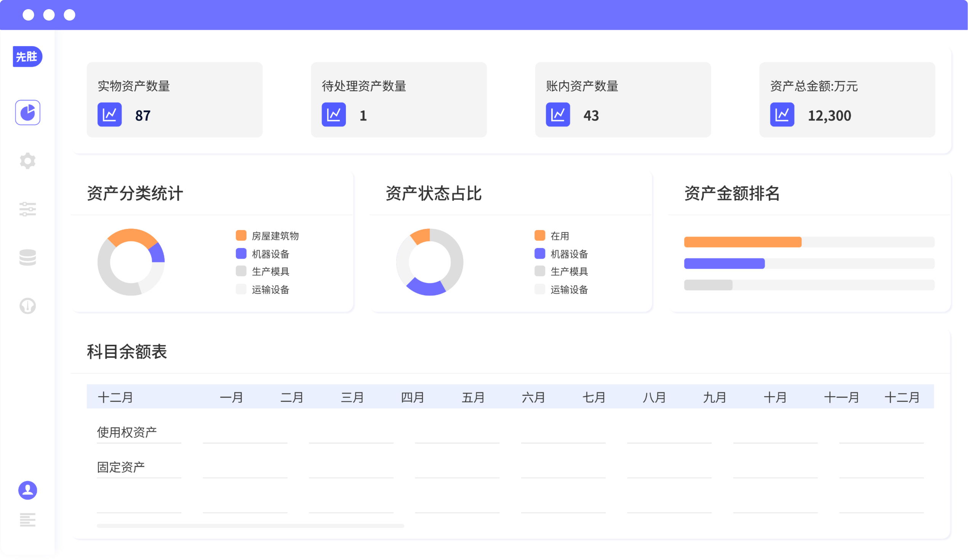Click the 使用权资产 row label

coord(127,432)
